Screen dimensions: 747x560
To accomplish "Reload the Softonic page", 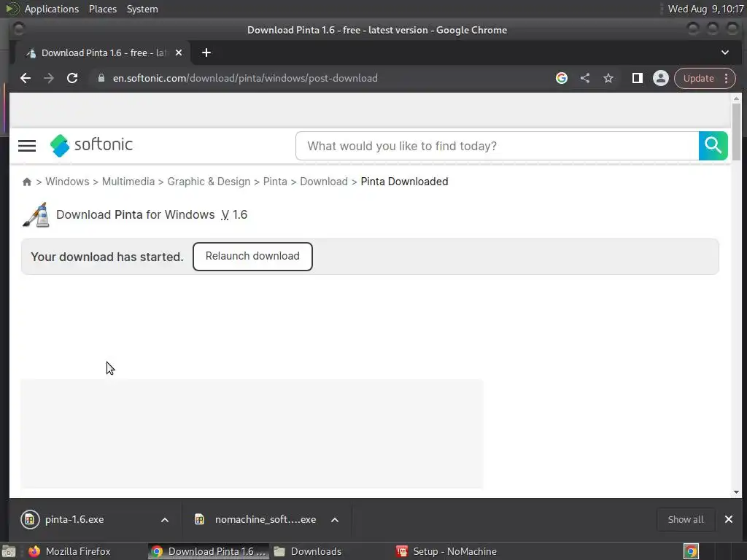I will pyautogui.click(x=72, y=78).
